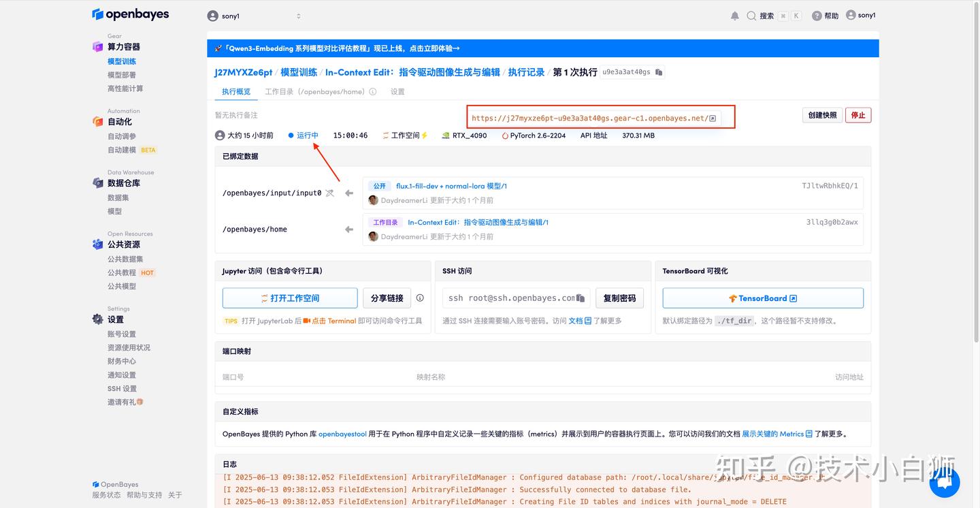
Task: Click the notification bell icon
Action: coord(734,14)
